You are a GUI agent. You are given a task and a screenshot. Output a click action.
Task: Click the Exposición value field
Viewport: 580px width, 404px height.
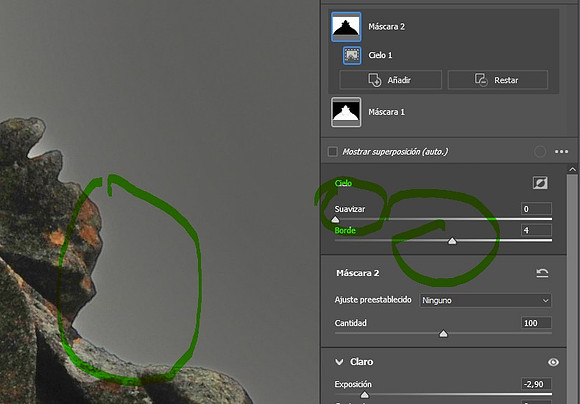(x=536, y=384)
